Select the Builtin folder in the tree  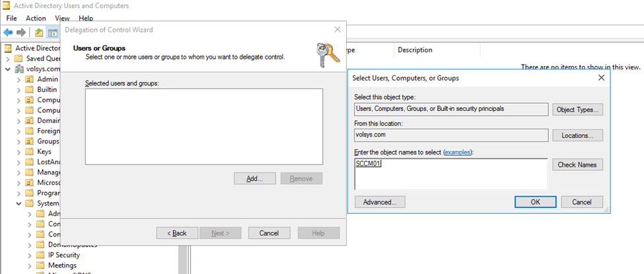[47, 89]
